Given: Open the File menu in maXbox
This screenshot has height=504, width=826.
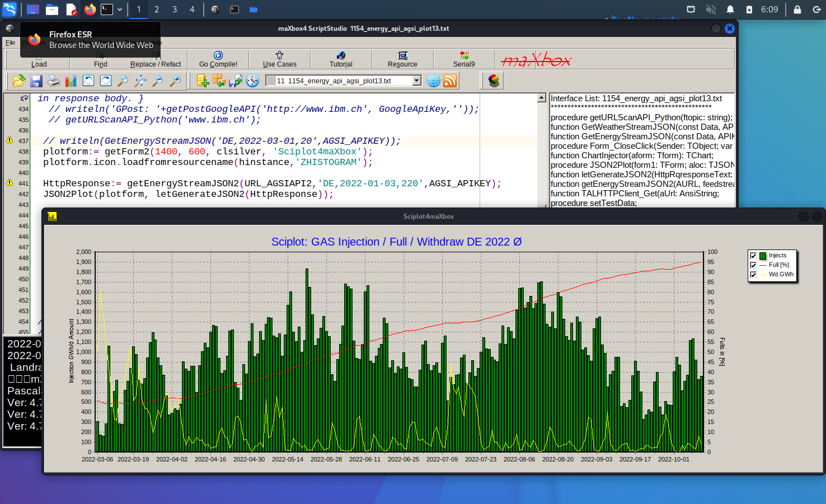Looking at the screenshot, I should pos(10,43).
